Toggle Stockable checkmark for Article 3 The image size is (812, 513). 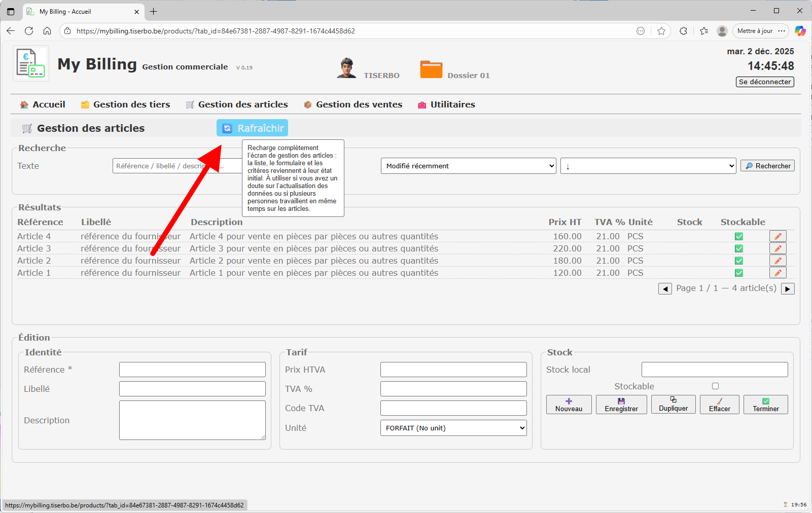739,248
